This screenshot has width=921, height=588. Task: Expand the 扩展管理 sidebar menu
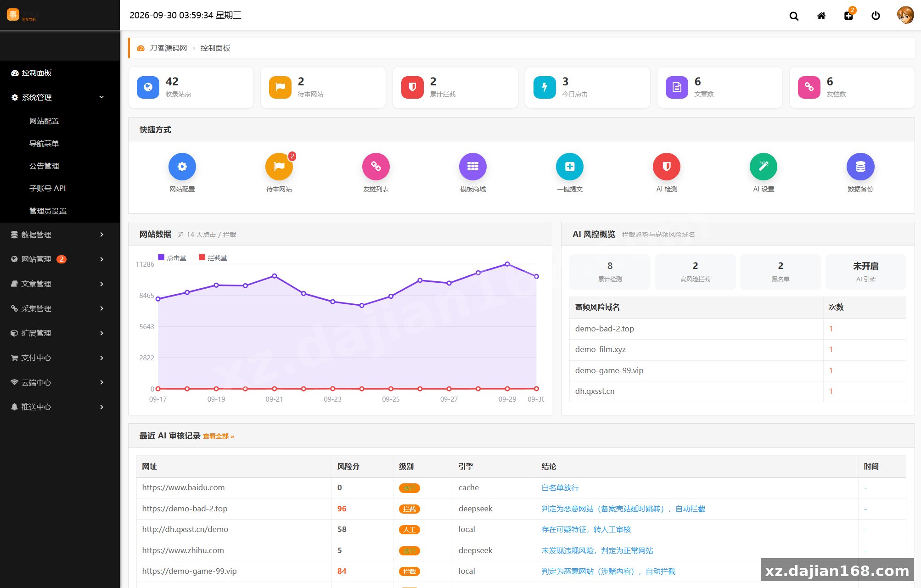[x=60, y=333]
